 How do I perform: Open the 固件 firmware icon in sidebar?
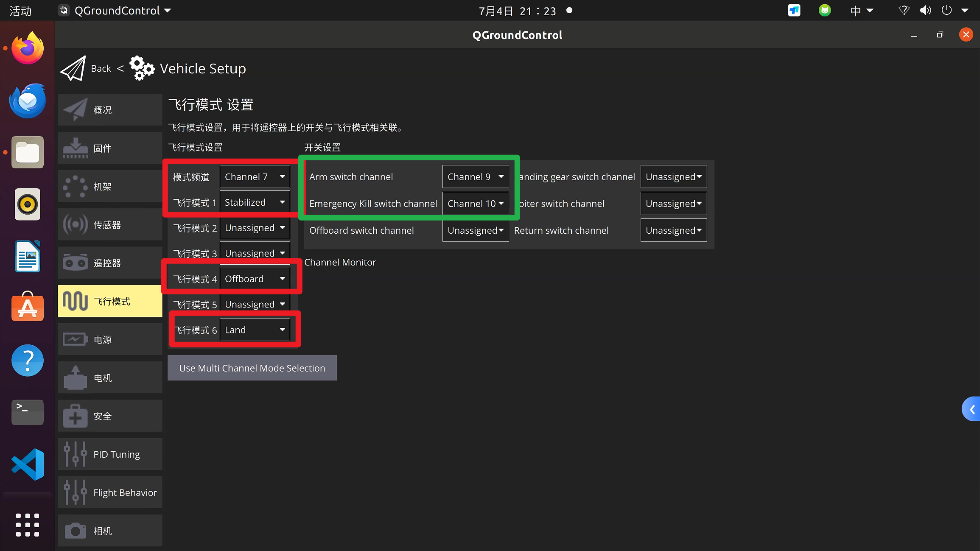coord(75,148)
